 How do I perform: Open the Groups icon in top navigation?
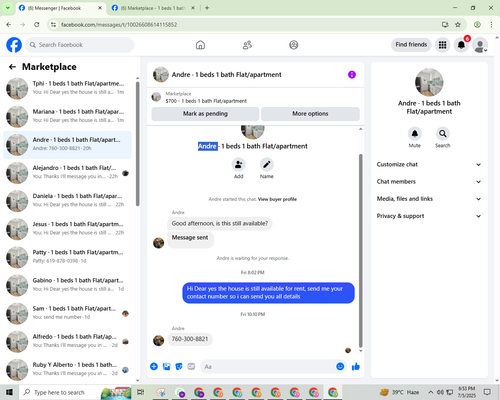coord(294,45)
